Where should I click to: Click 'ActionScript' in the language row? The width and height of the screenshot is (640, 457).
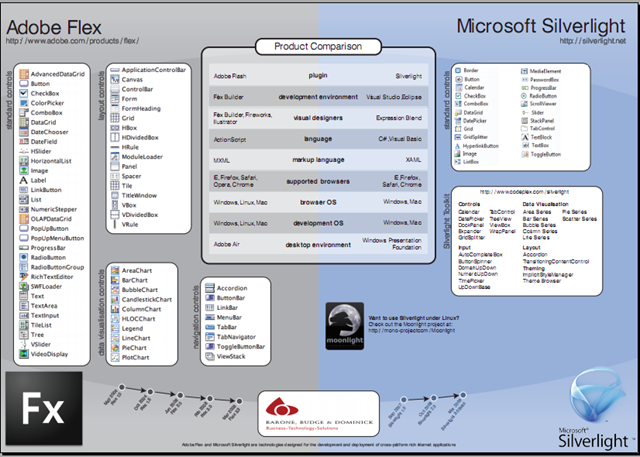(x=230, y=140)
